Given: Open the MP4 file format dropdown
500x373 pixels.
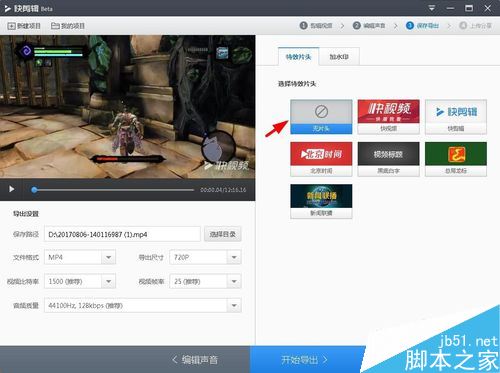Looking at the screenshot, I should click(80, 257).
